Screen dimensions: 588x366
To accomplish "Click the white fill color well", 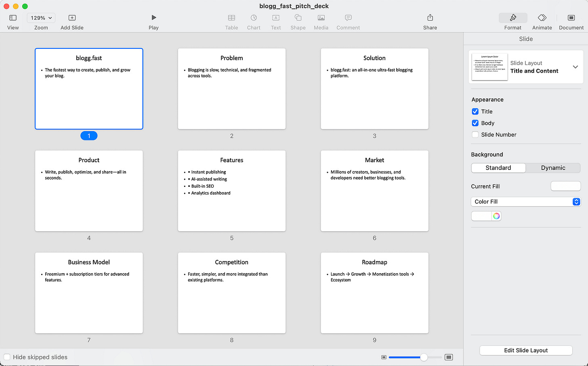I will point(481,216).
